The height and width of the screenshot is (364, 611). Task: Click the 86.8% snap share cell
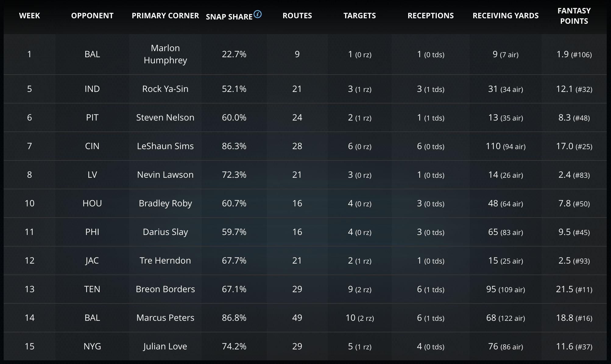[234, 318]
